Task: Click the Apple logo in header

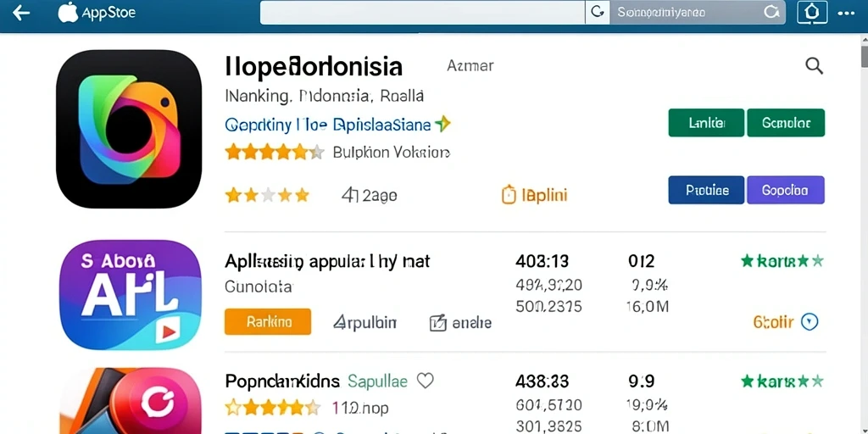Action: click(68, 12)
